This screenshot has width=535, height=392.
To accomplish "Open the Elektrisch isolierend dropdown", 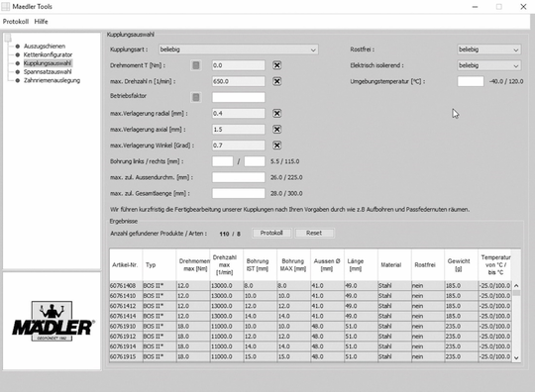I will point(489,65).
